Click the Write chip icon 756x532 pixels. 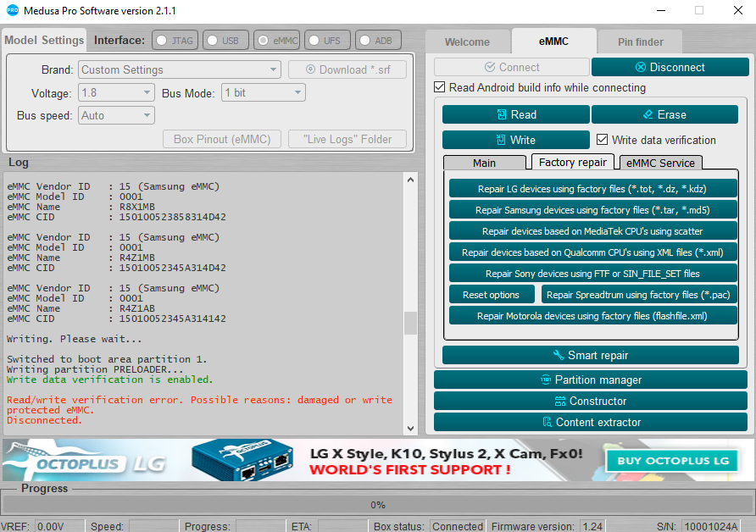[x=501, y=140]
